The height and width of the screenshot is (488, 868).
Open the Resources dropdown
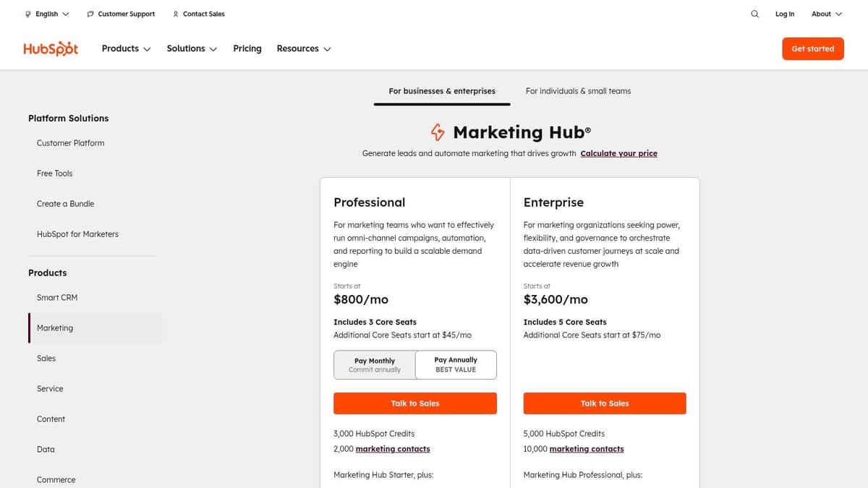click(303, 48)
